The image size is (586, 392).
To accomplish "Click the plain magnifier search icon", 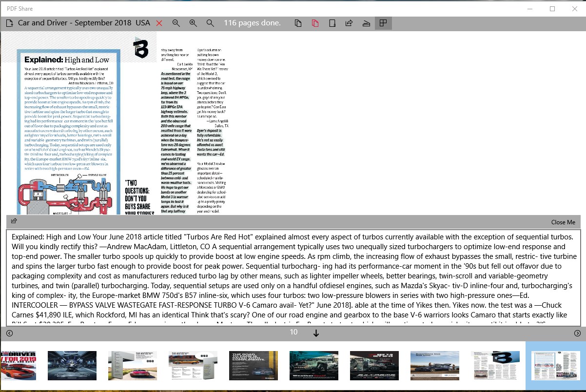I will [210, 23].
